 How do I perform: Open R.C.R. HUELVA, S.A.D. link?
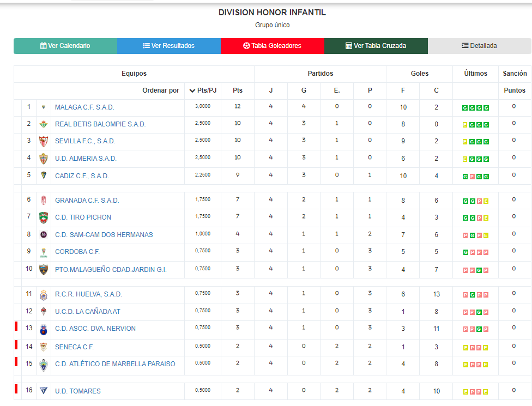(x=88, y=294)
